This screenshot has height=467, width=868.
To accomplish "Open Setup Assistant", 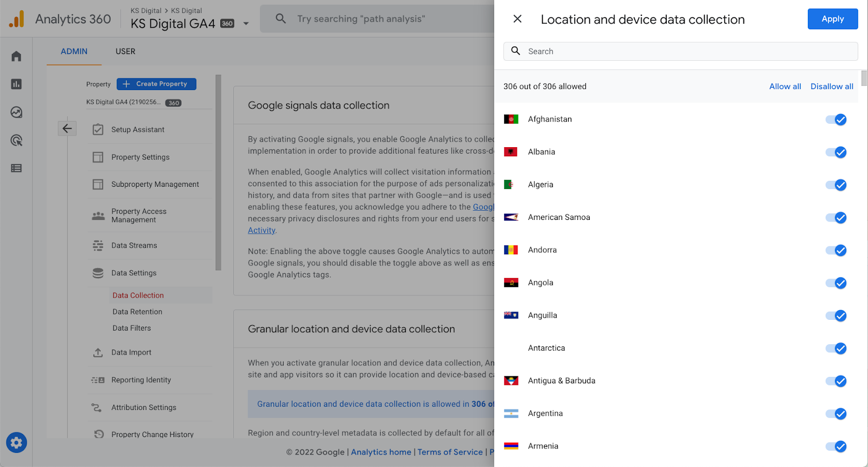I will pyautogui.click(x=138, y=130).
